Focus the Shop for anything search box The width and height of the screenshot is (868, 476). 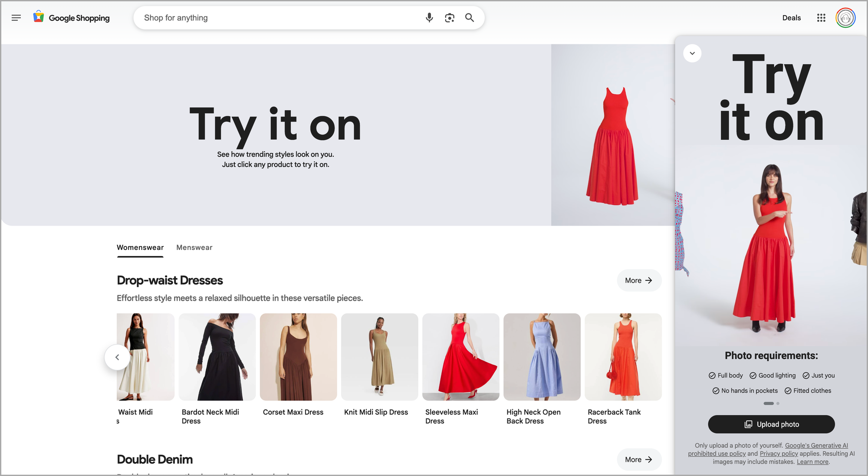pyautogui.click(x=278, y=18)
